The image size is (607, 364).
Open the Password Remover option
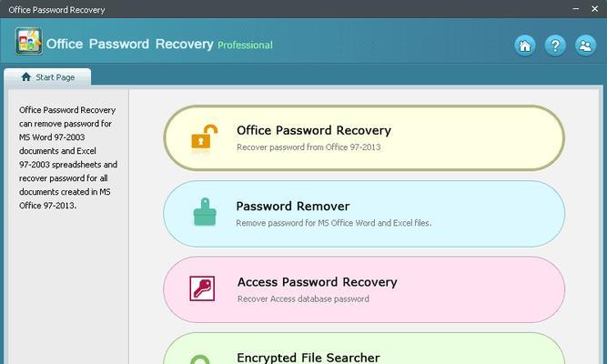[364, 214]
